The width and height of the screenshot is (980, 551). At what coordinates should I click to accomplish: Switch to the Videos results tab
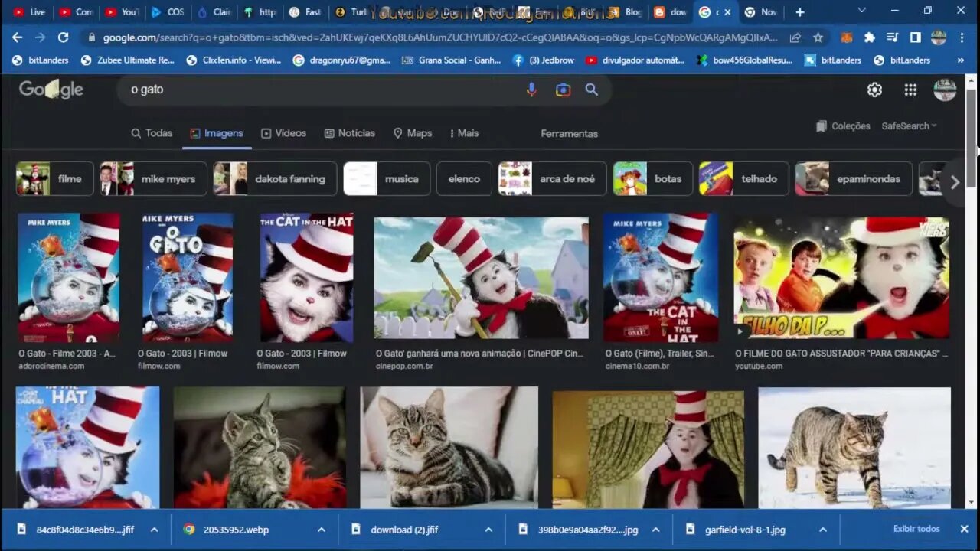click(x=283, y=133)
